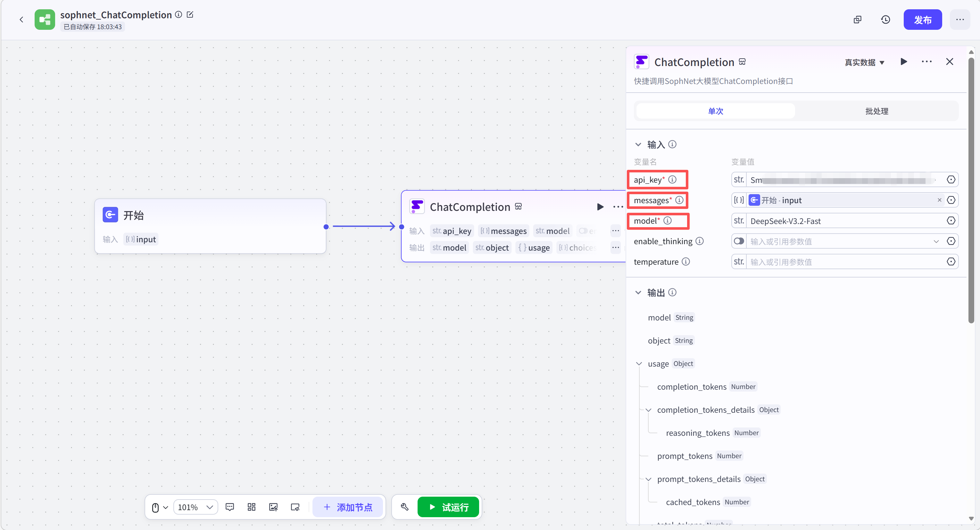The width and height of the screenshot is (980, 530).
Task: Collapse the usage Object tree item
Action: [639, 364]
